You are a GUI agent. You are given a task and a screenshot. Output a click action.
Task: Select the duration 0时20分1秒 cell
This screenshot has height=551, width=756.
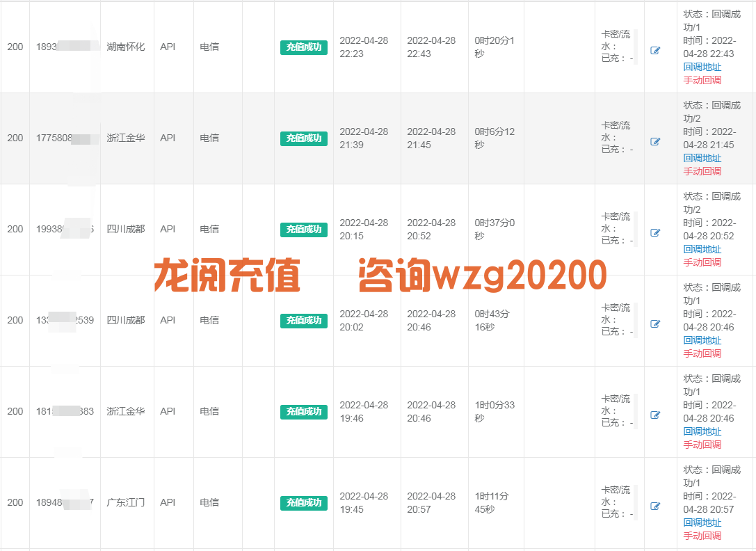(x=494, y=47)
